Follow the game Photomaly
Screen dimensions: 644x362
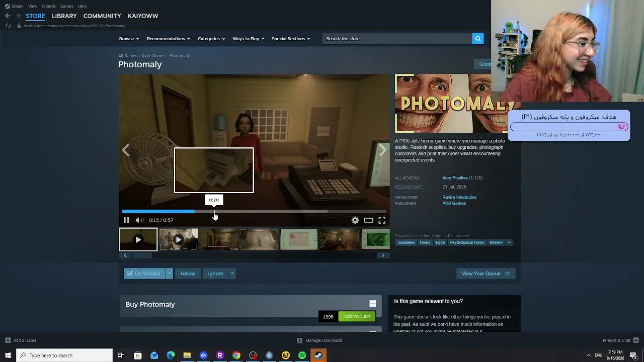[188, 274]
